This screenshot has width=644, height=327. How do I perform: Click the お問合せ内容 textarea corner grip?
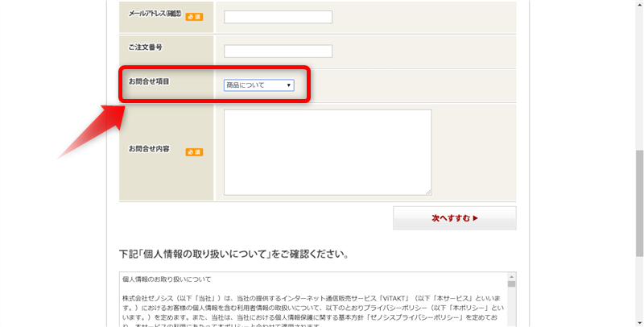[429, 192]
